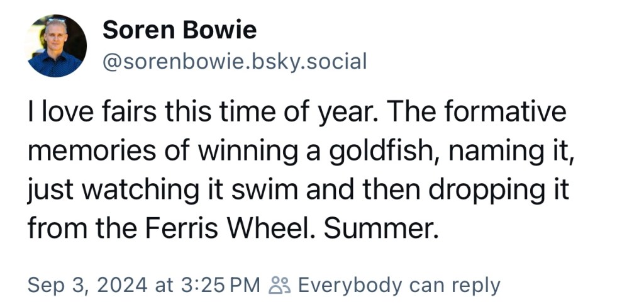Open the @sorenbowie.bsky.social handle link
Viewport: 644px width, 304px height.
(x=234, y=62)
